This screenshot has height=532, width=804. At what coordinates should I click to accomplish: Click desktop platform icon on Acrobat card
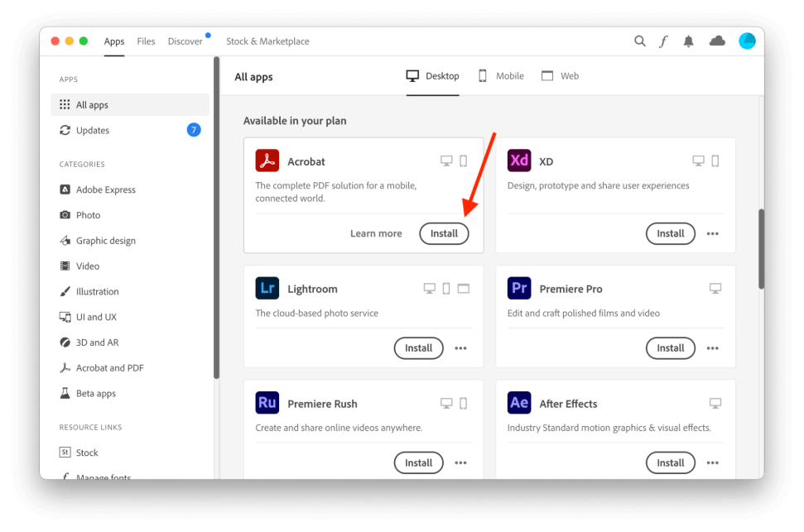446,161
